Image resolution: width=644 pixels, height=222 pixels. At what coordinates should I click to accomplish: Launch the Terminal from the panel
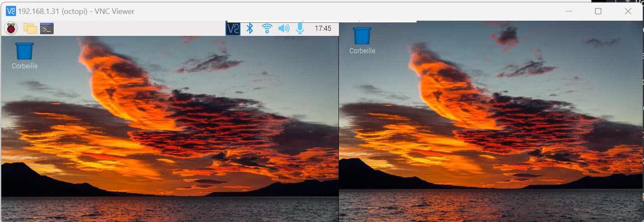coord(47,28)
